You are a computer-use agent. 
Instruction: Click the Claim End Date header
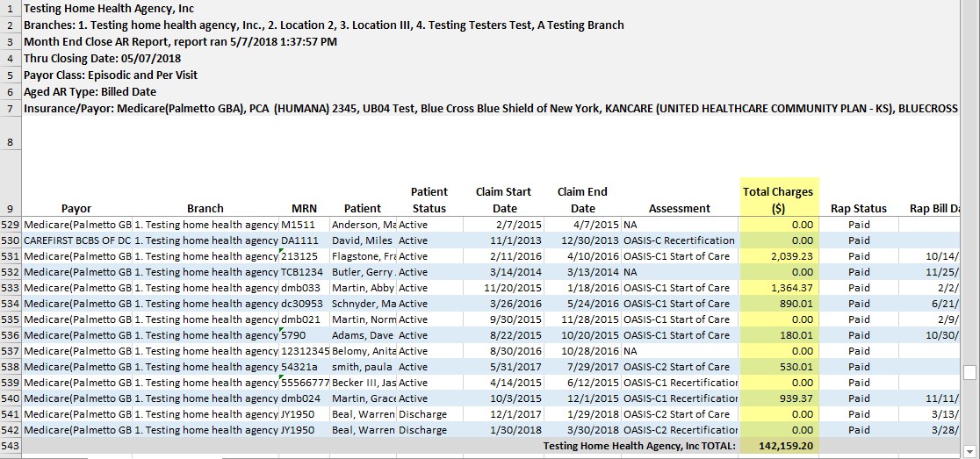[x=582, y=200]
